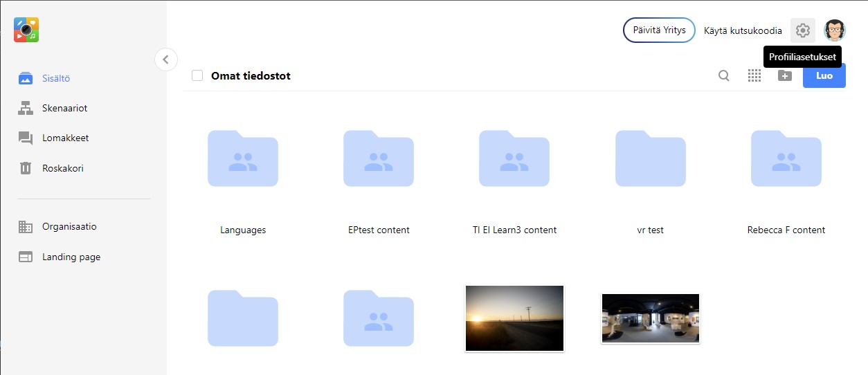Click Käytä kutsukoodia link

743,30
